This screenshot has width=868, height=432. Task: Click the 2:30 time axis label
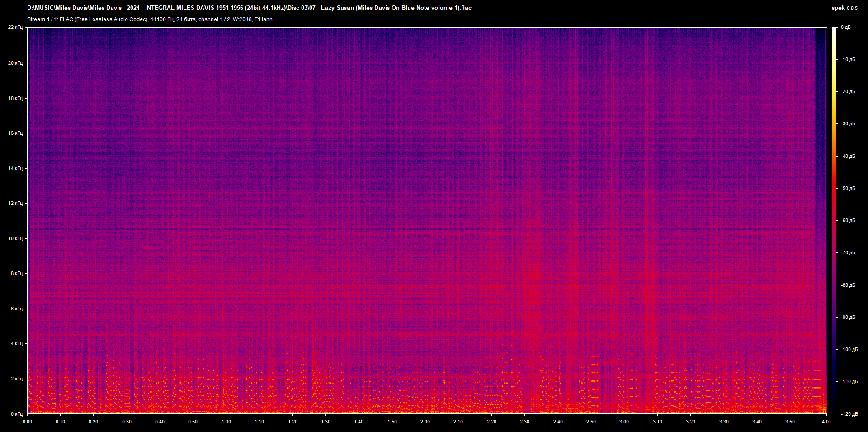pos(525,422)
